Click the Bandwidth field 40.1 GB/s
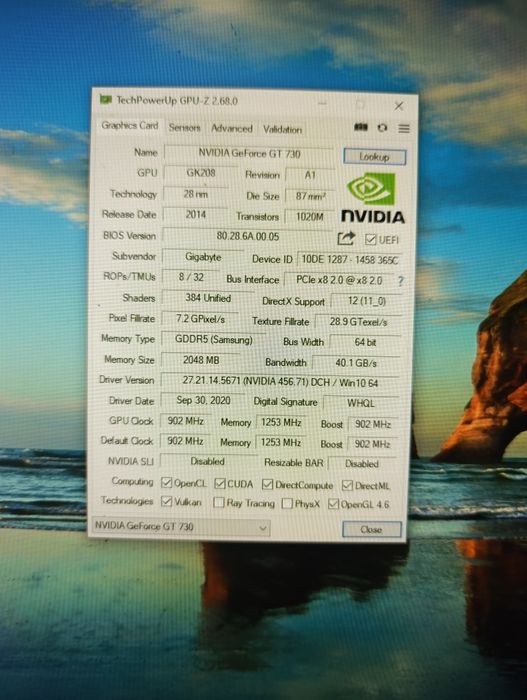The width and height of the screenshot is (527, 700). point(356,363)
